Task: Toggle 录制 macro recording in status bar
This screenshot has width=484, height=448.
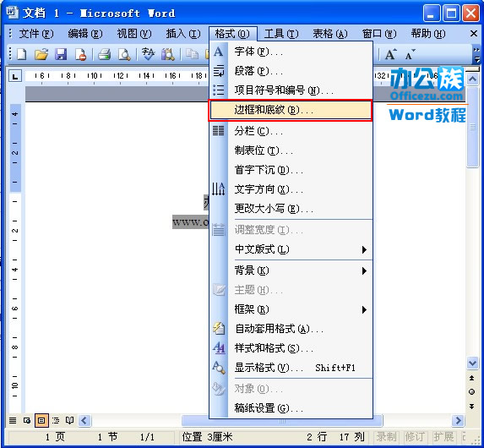Action: (x=387, y=436)
